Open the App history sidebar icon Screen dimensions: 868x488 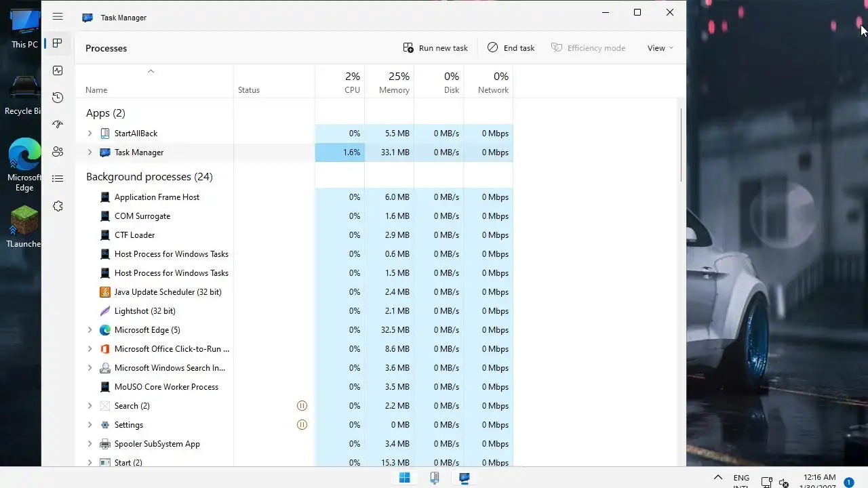pyautogui.click(x=58, y=98)
